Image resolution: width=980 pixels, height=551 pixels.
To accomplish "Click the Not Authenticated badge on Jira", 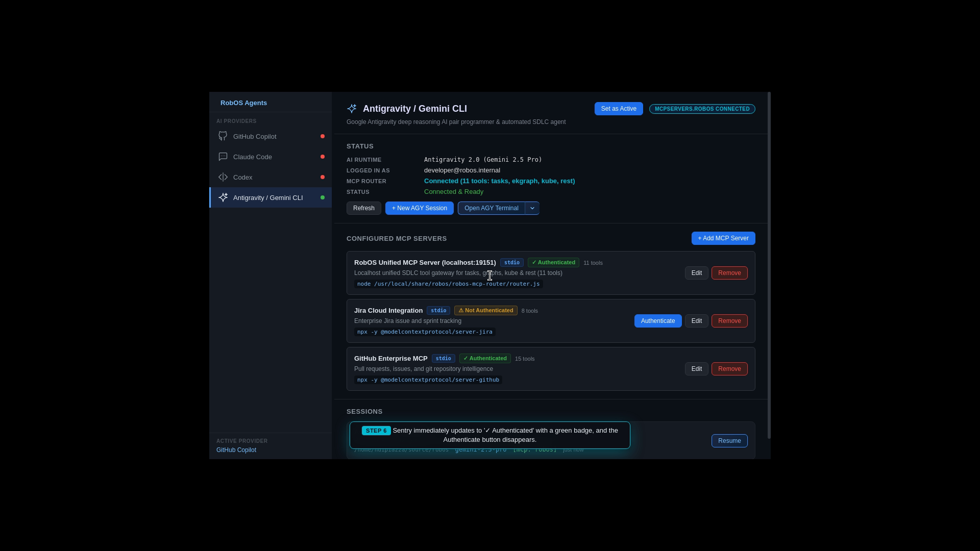I will click(486, 311).
